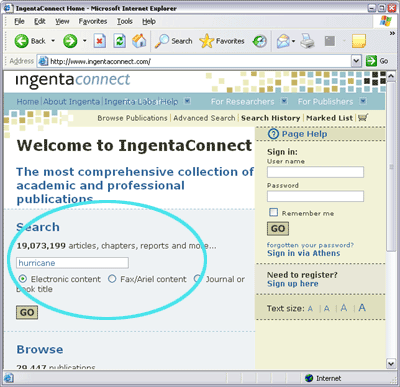This screenshot has height=387, width=400.
Task: Choose the smallest text size A
Action: [x=310, y=309]
